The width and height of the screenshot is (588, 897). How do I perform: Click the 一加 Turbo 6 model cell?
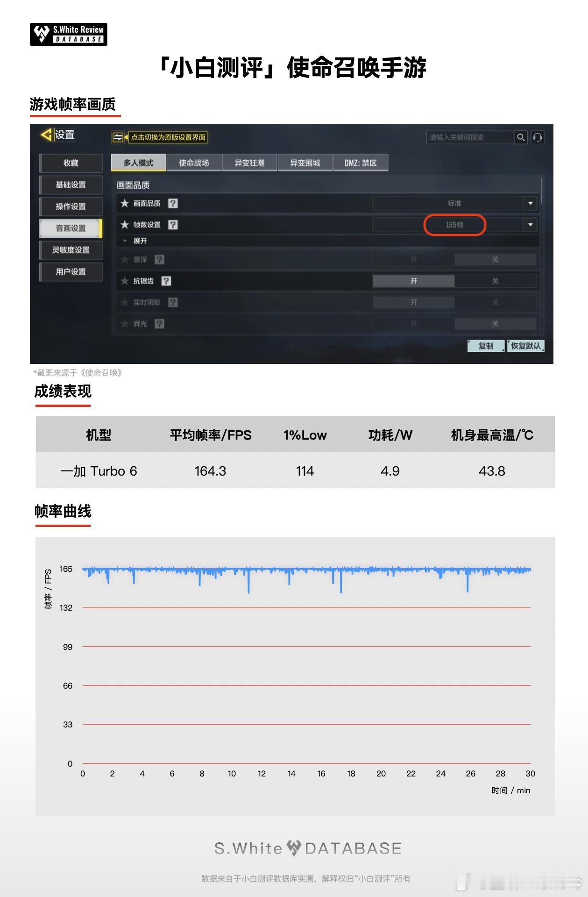point(99,471)
